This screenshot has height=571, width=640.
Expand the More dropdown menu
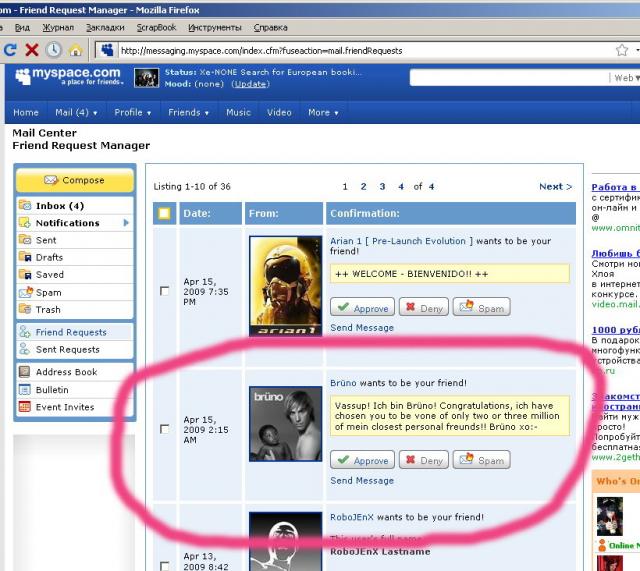click(x=323, y=112)
